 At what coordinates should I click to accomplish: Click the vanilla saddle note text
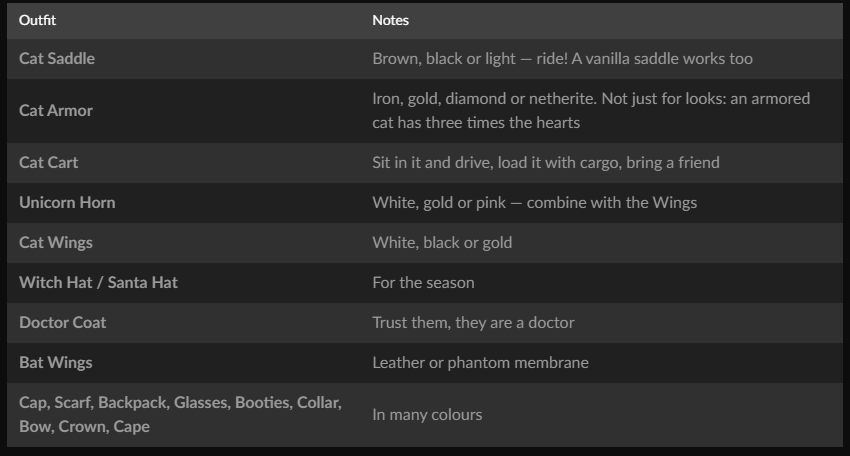coord(562,59)
